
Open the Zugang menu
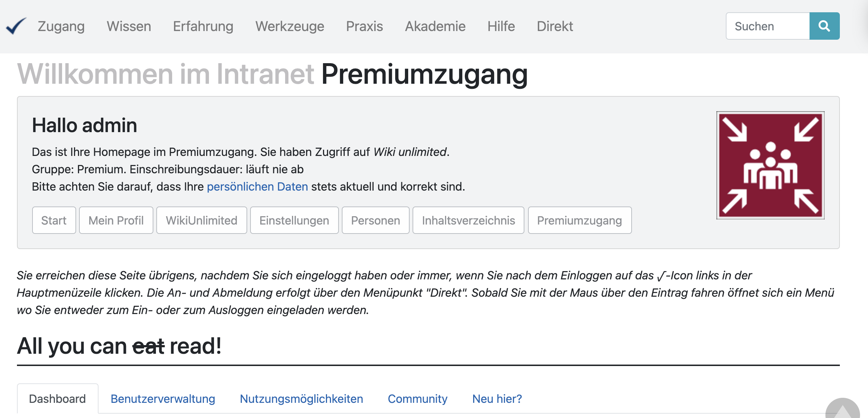pos(61,26)
